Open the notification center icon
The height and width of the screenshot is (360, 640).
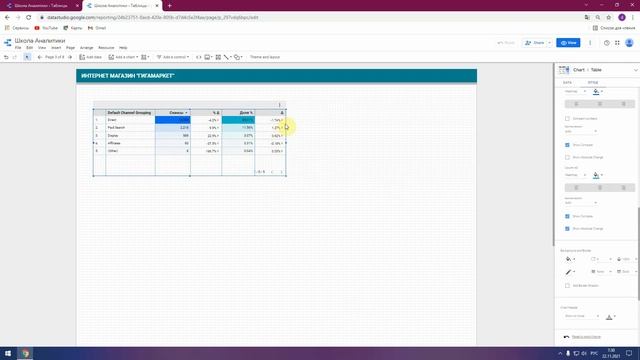[x=629, y=353]
